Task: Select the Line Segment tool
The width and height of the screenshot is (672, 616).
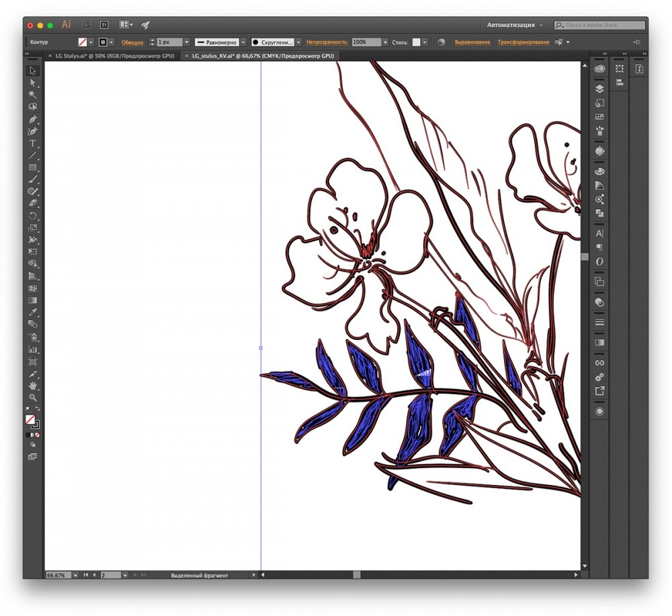Action: [32, 155]
